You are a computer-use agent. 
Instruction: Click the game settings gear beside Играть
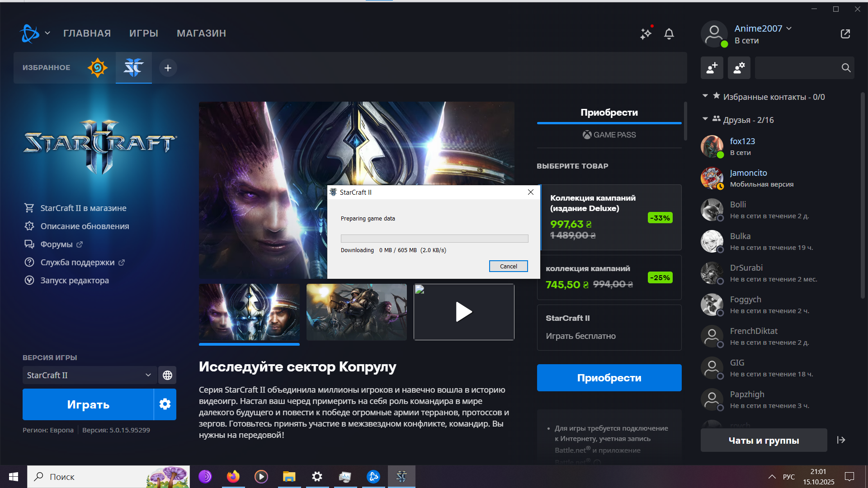pyautogui.click(x=165, y=404)
